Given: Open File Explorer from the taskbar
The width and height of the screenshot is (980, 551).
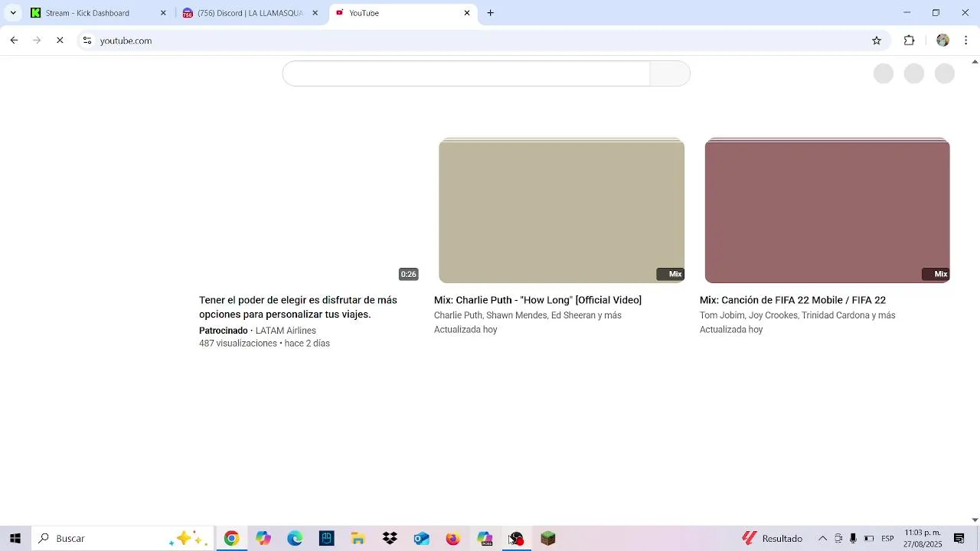Looking at the screenshot, I should tap(358, 539).
